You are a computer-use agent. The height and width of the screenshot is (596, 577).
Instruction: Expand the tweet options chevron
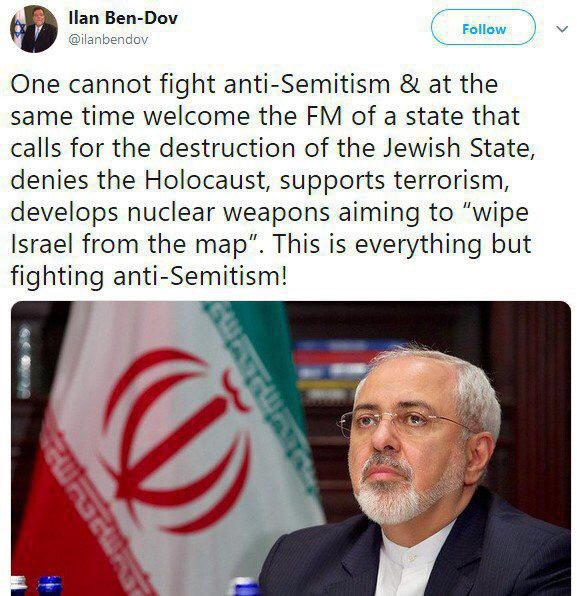[562, 29]
